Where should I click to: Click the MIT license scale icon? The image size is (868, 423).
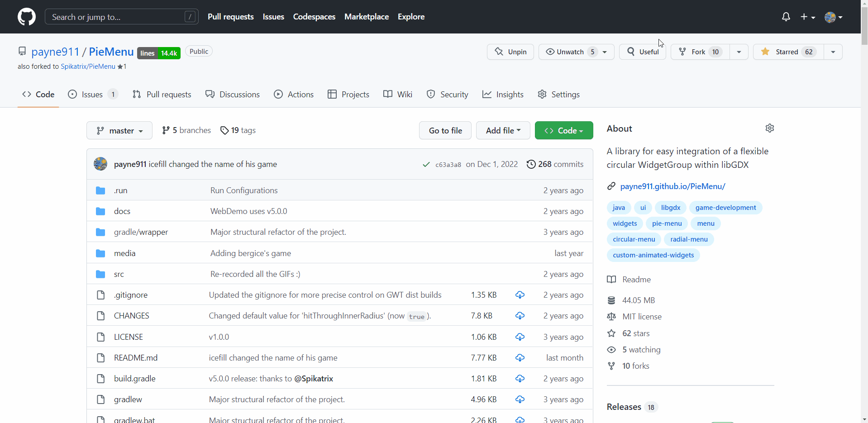pyautogui.click(x=611, y=317)
